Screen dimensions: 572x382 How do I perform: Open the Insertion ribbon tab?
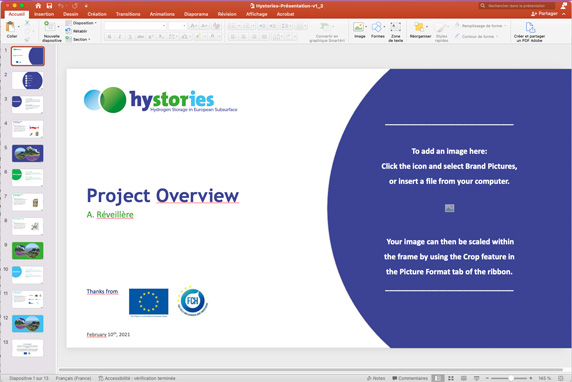coord(44,14)
